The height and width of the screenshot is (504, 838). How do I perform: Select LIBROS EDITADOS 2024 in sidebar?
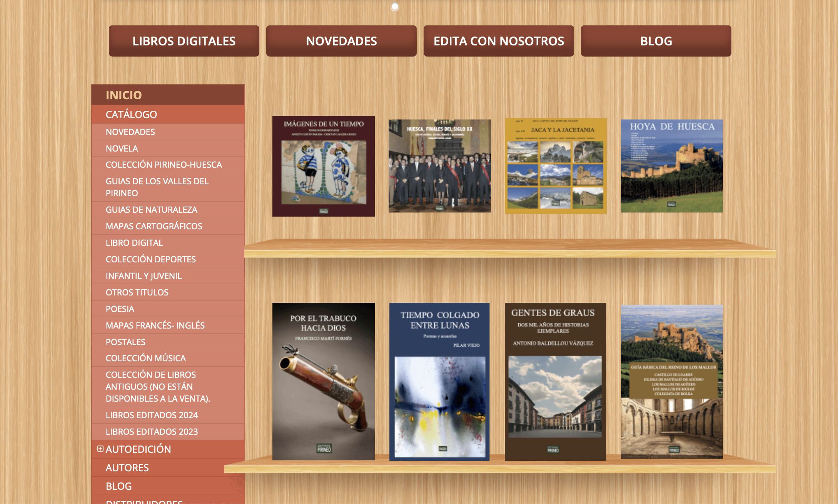pos(152,415)
